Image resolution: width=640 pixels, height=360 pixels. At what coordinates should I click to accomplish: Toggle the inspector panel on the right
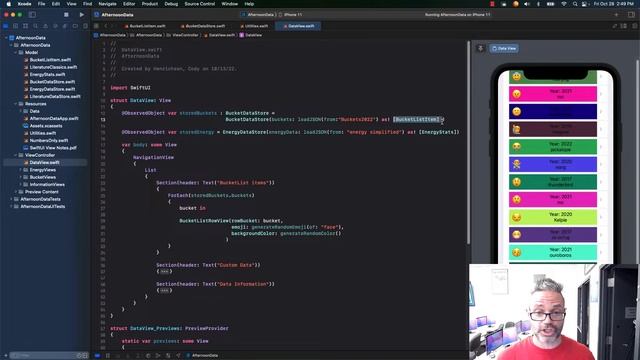point(631,15)
